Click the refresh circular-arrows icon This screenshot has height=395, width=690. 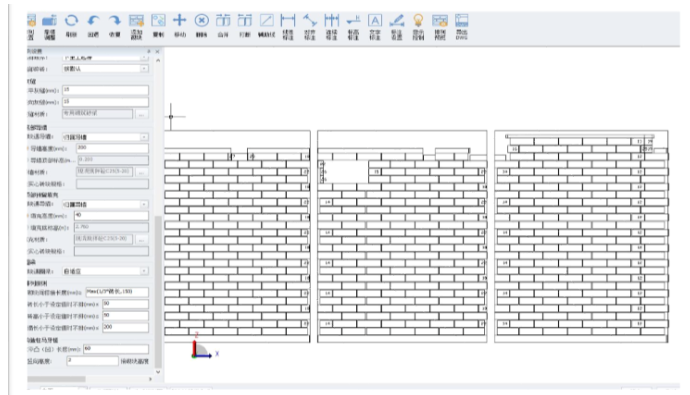coord(71,26)
